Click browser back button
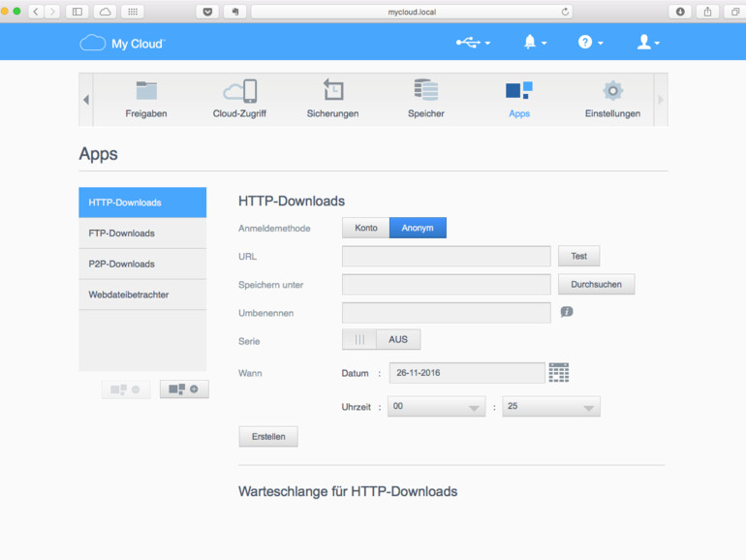Image resolution: width=746 pixels, height=560 pixels. [36, 12]
